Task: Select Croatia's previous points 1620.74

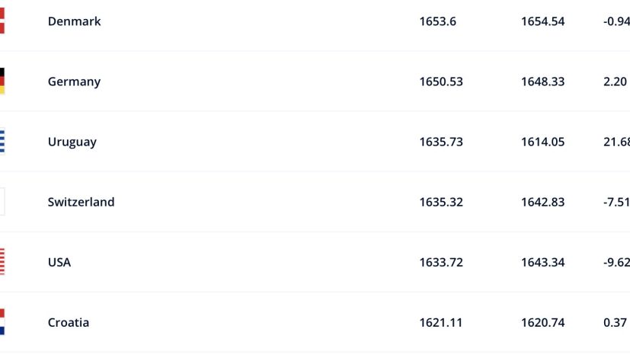Action: point(542,322)
